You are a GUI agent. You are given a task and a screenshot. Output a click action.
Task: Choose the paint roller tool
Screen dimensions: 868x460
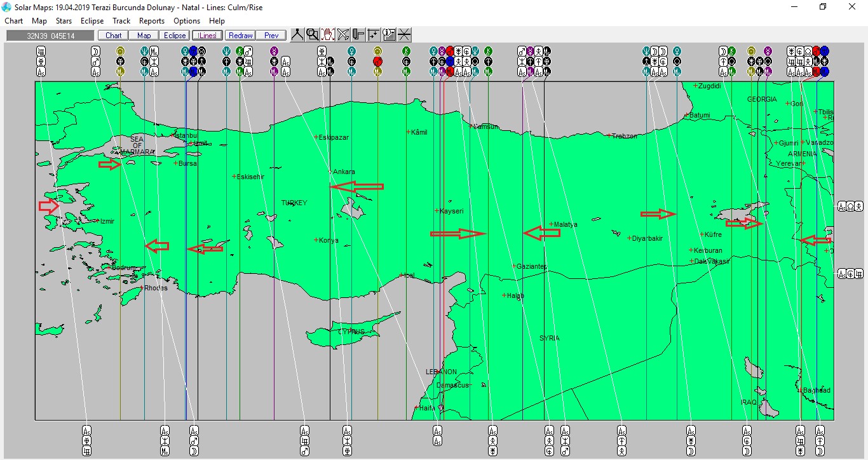pyautogui.click(x=358, y=35)
